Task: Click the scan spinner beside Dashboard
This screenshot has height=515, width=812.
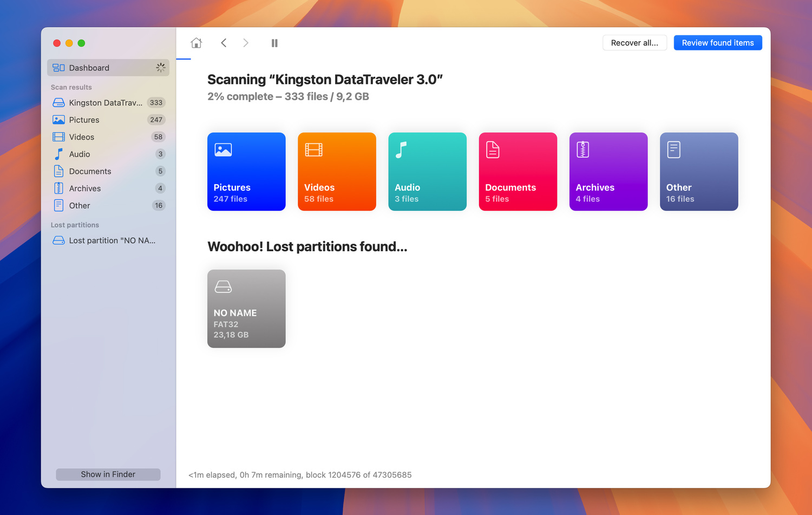Action: click(161, 68)
